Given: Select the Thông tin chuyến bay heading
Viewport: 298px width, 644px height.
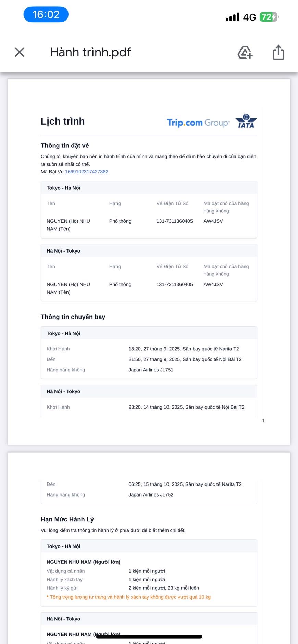Looking at the screenshot, I should tap(73, 317).
